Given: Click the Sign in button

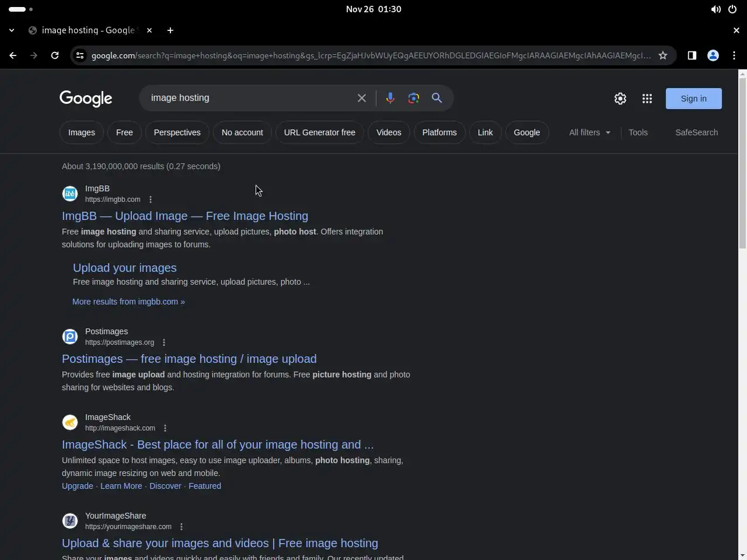Looking at the screenshot, I should point(694,99).
